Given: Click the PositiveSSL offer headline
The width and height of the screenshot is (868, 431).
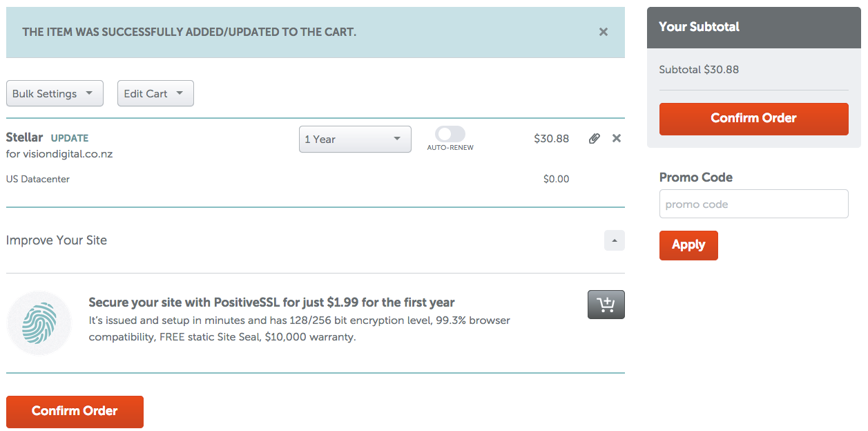Looking at the screenshot, I should 271,303.
